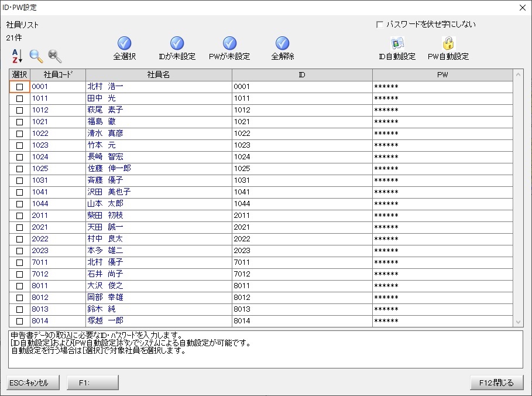Click ID cell 1012

(303, 110)
